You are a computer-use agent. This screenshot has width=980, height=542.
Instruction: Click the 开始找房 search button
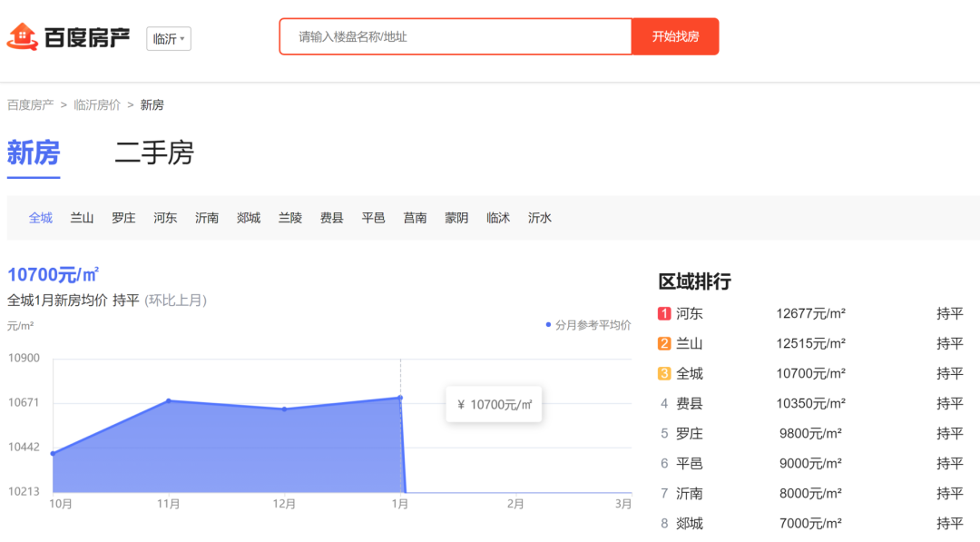[675, 36]
